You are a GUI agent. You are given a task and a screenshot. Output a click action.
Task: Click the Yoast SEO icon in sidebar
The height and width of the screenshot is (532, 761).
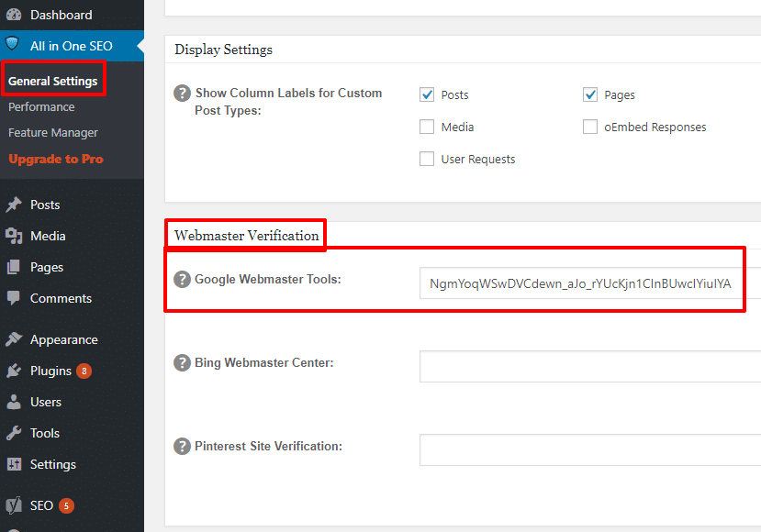click(14, 505)
